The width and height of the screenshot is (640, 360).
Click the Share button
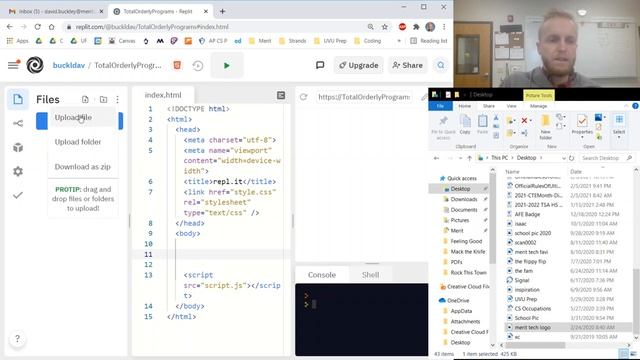click(407, 65)
